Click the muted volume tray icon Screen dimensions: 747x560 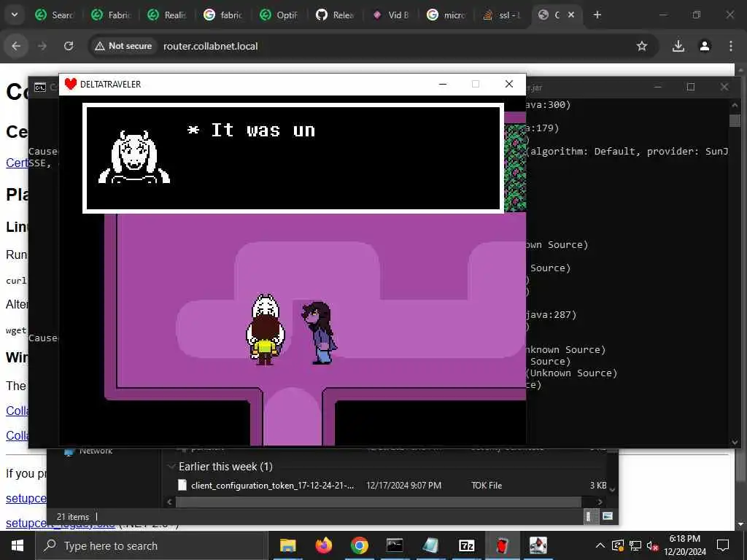pyautogui.click(x=653, y=545)
